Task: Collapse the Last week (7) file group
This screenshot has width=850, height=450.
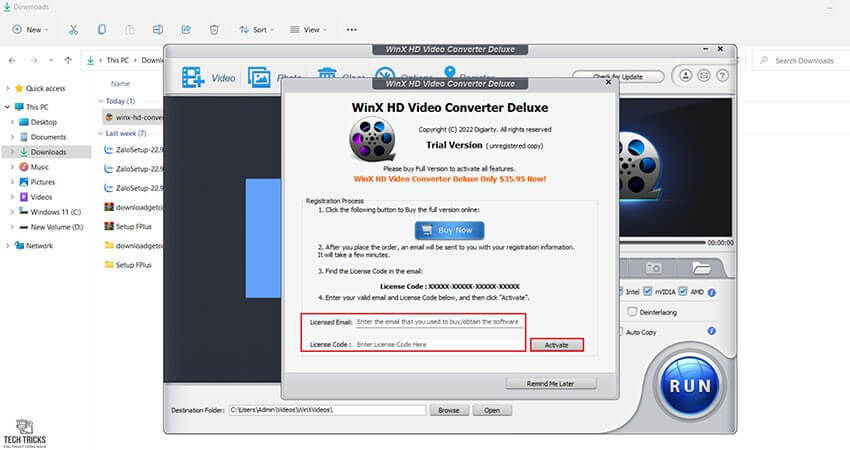Action: click(x=100, y=133)
